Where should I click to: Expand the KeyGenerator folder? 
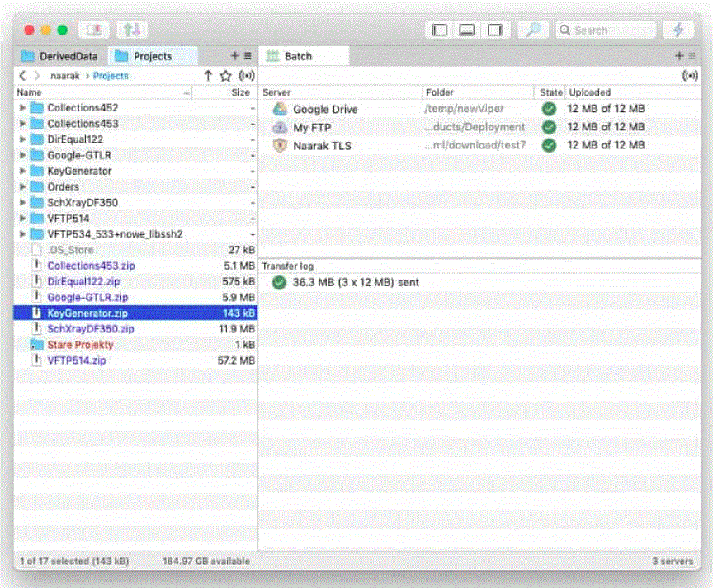click(x=22, y=171)
